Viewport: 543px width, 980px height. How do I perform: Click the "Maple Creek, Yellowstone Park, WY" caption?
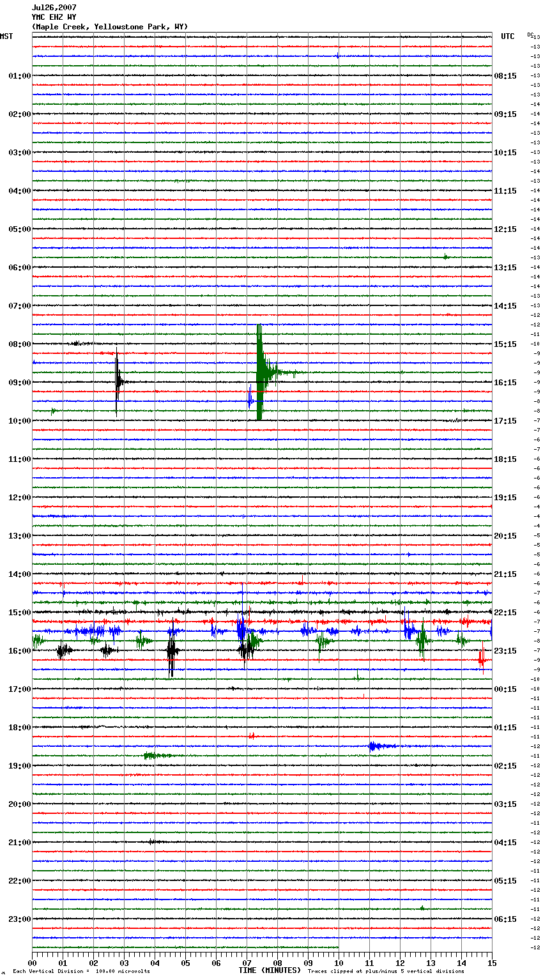[110, 27]
